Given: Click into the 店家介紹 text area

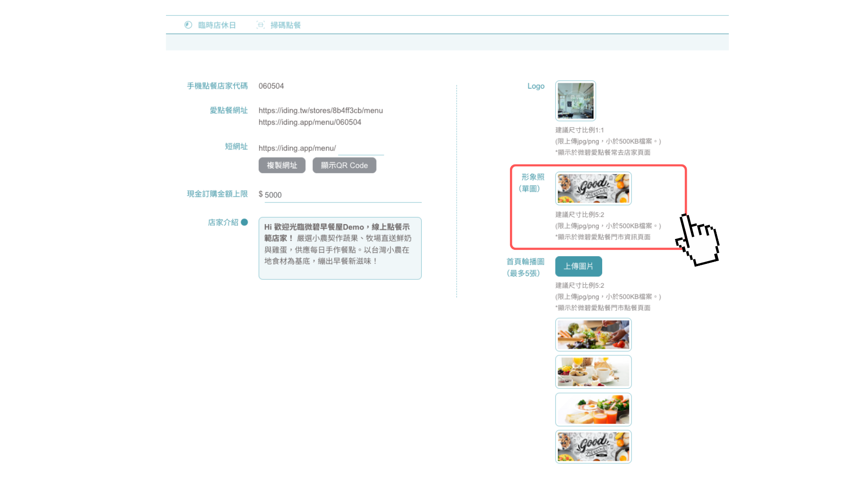Looking at the screenshot, I should 340,248.
